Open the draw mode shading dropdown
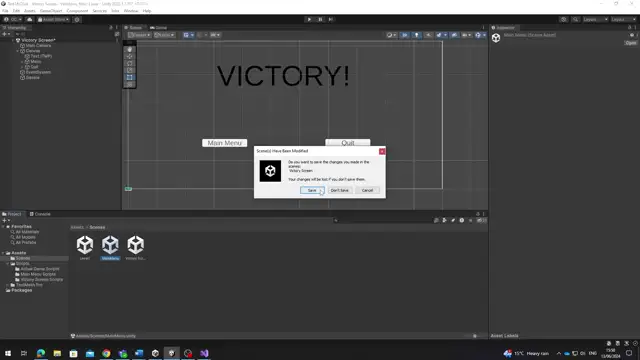The width and height of the screenshot is (640, 360). coord(391,35)
